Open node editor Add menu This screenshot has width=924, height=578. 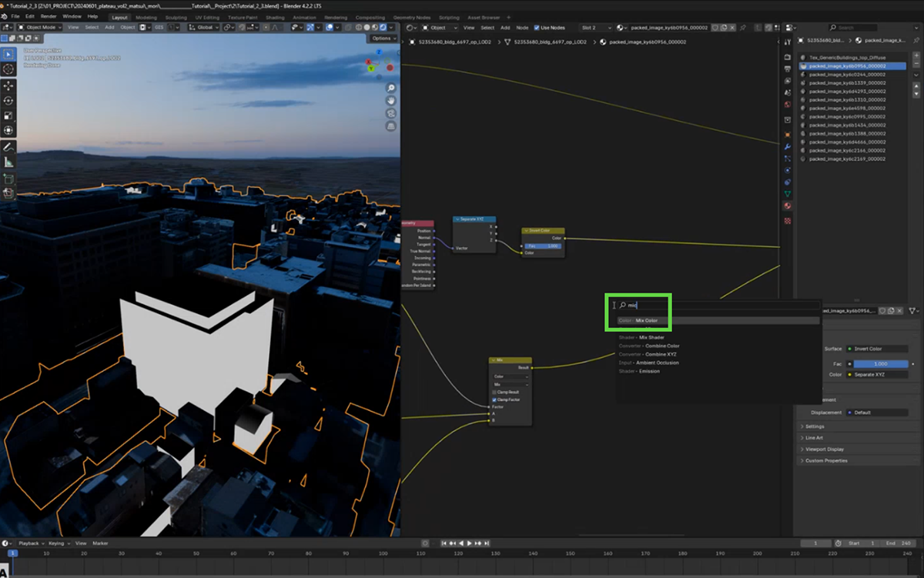[x=505, y=28]
